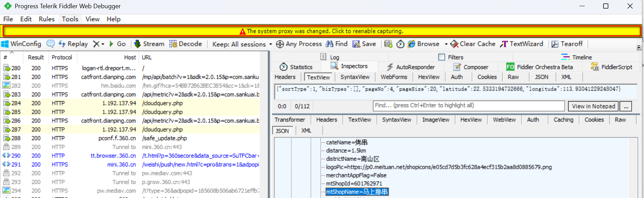
Task: Select the request JSON tab
Action: (x=541, y=77)
